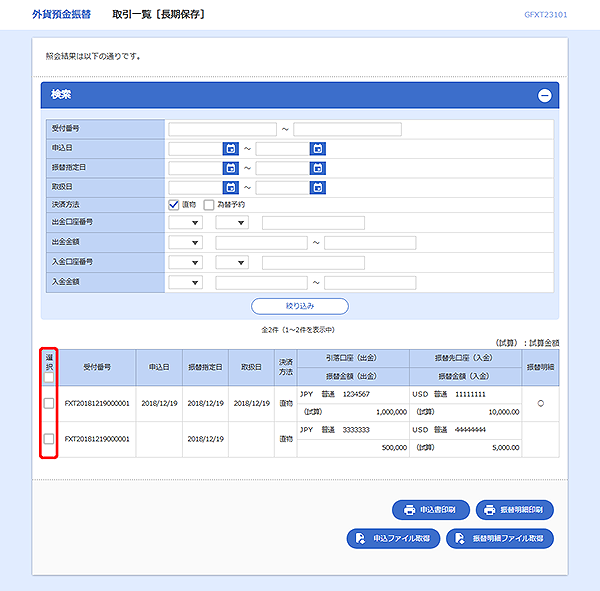600x591 pixels.
Task: Click the 受付番号 table column header
Action: tap(97, 367)
